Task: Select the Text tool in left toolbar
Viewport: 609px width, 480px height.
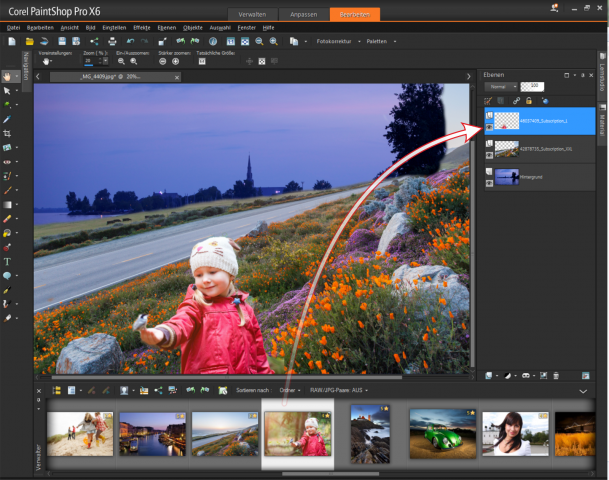Action: pyautogui.click(x=8, y=260)
